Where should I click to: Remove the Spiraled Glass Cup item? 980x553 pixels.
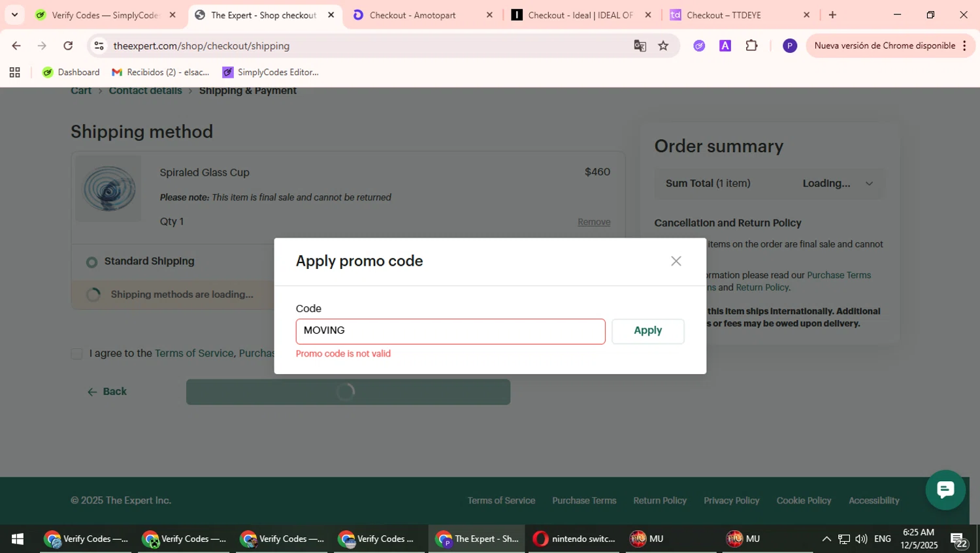pos(594,222)
